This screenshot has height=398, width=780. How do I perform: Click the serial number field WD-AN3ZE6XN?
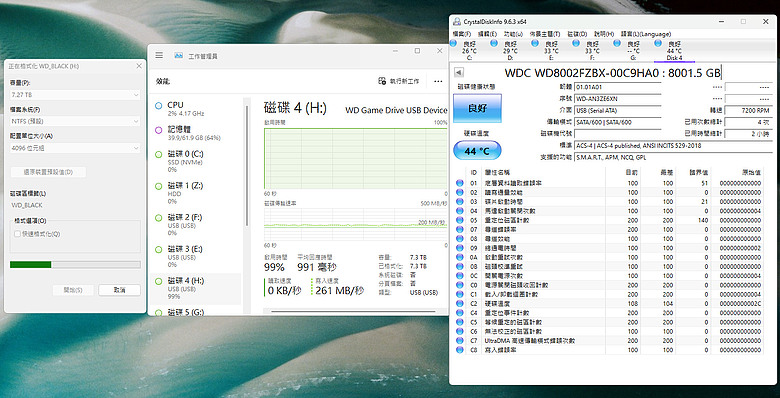[x=617, y=99]
